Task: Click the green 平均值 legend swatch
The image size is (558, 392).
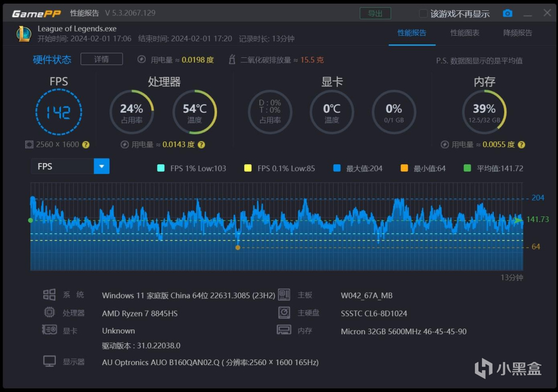Action: [467, 168]
